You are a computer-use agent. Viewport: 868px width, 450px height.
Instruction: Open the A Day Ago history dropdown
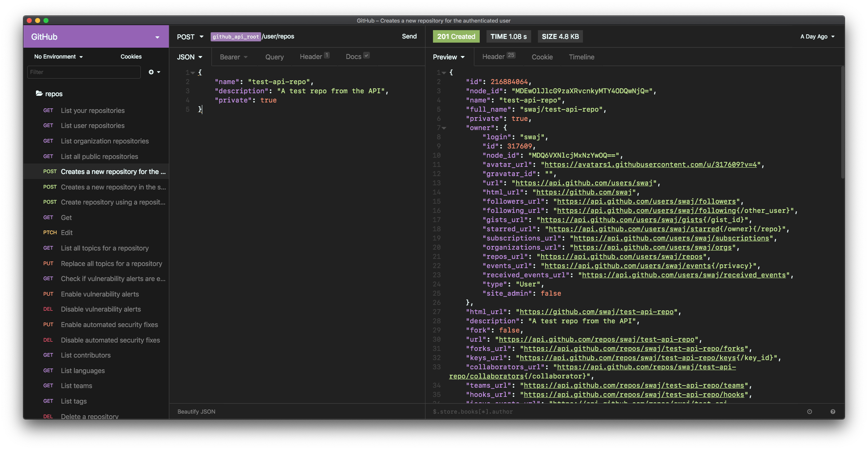coord(817,36)
